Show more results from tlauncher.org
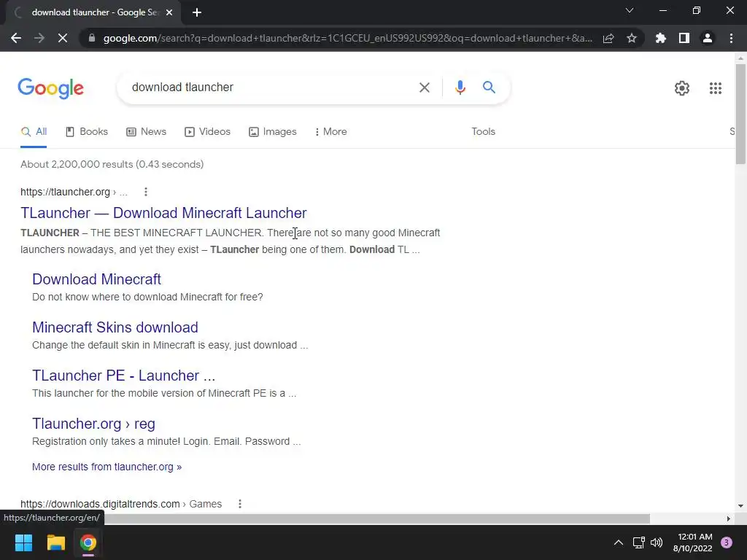This screenshot has width=747, height=560. point(107,467)
